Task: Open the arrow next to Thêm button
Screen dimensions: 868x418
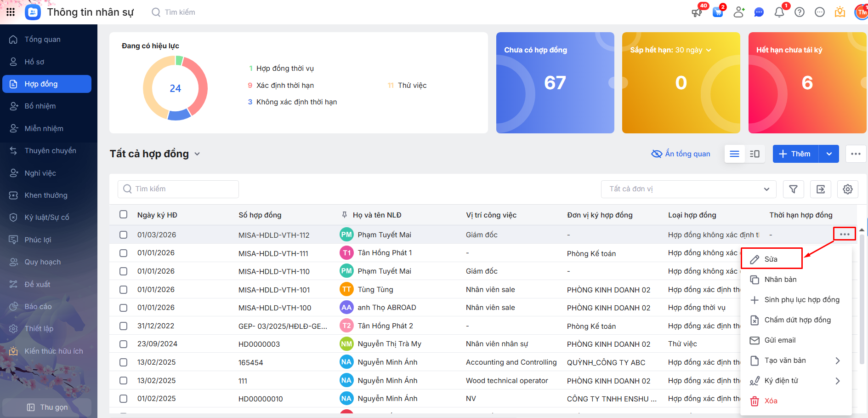Action: (x=829, y=154)
